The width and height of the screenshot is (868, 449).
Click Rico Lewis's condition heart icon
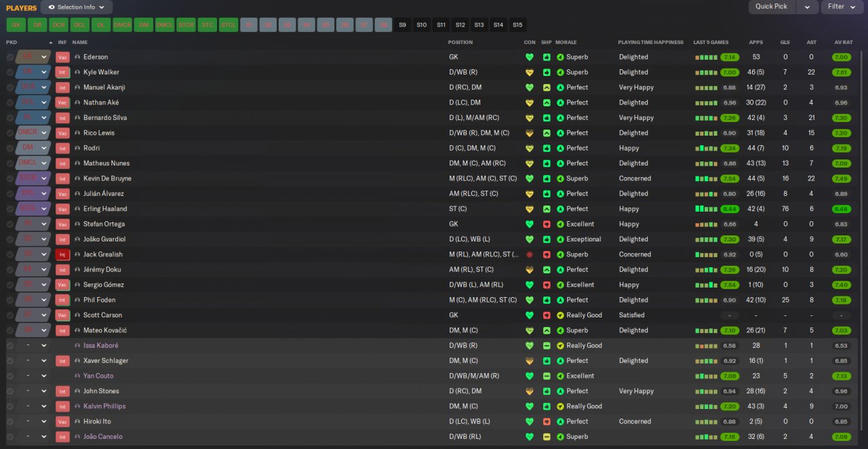coord(530,134)
